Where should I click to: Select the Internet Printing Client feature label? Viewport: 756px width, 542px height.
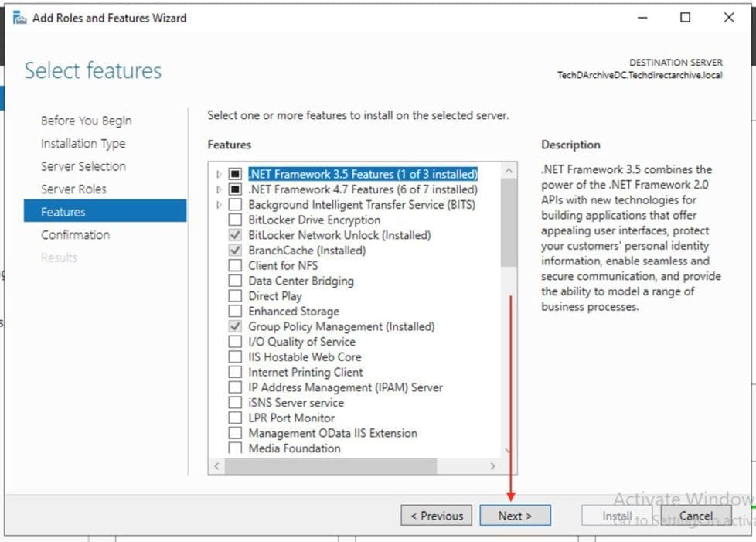click(x=305, y=373)
